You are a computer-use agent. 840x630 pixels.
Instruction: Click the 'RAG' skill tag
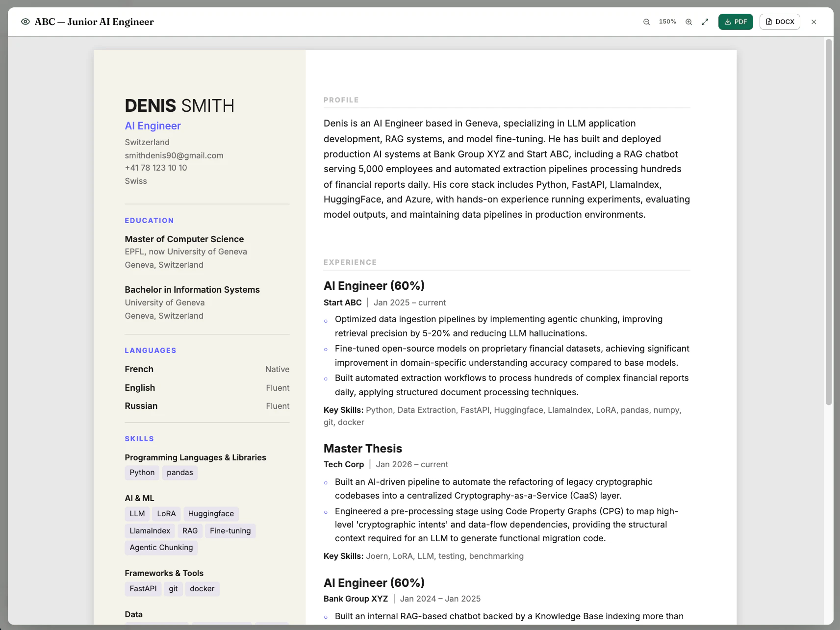pos(190,531)
